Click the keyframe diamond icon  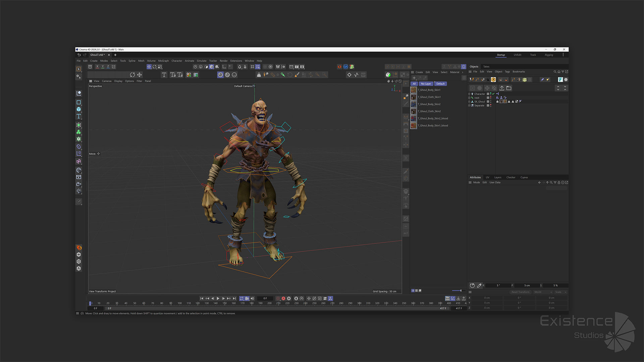click(349, 75)
